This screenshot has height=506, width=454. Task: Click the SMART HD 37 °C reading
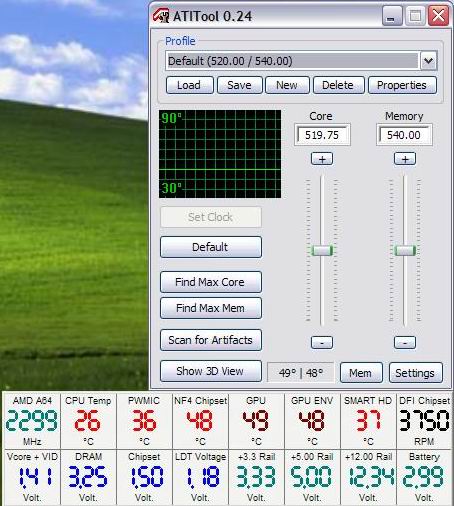click(368, 421)
